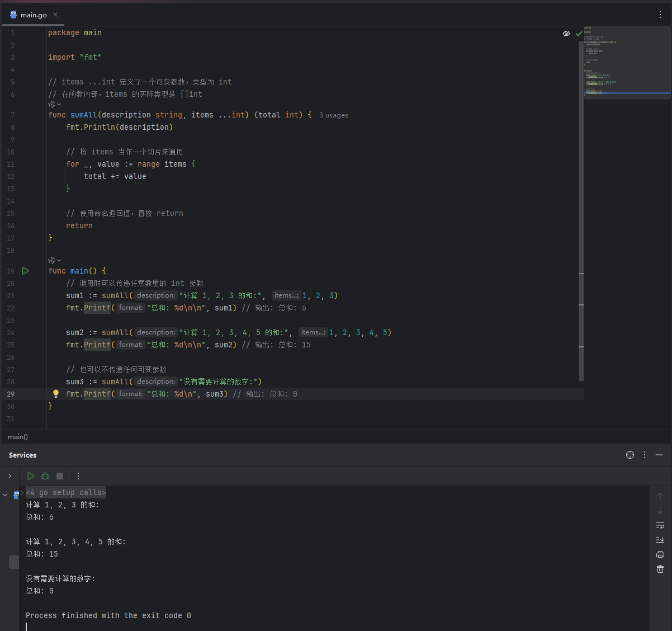Screen dimensions: 672x631
Task: Toggle soft-wrap in the console
Action: 660,525
